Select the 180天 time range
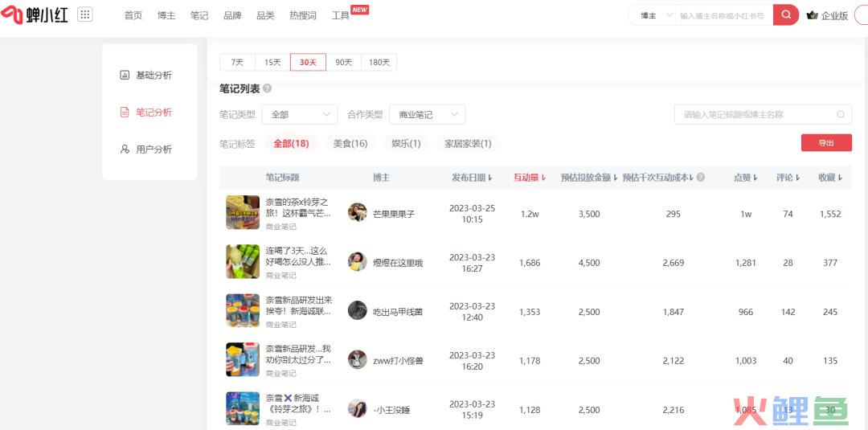This screenshot has height=430, width=868. pos(379,62)
